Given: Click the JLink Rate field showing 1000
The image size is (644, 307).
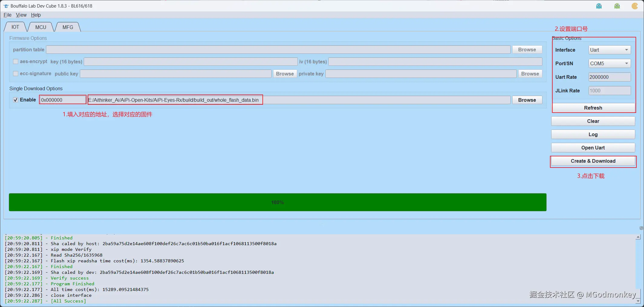Looking at the screenshot, I should (x=610, y=91).
